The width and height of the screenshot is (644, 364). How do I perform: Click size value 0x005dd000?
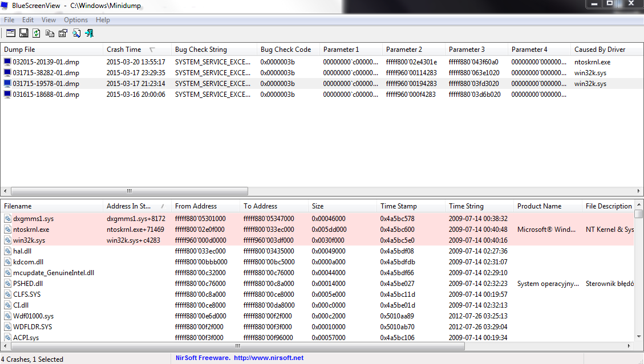(x=329, y=230)
